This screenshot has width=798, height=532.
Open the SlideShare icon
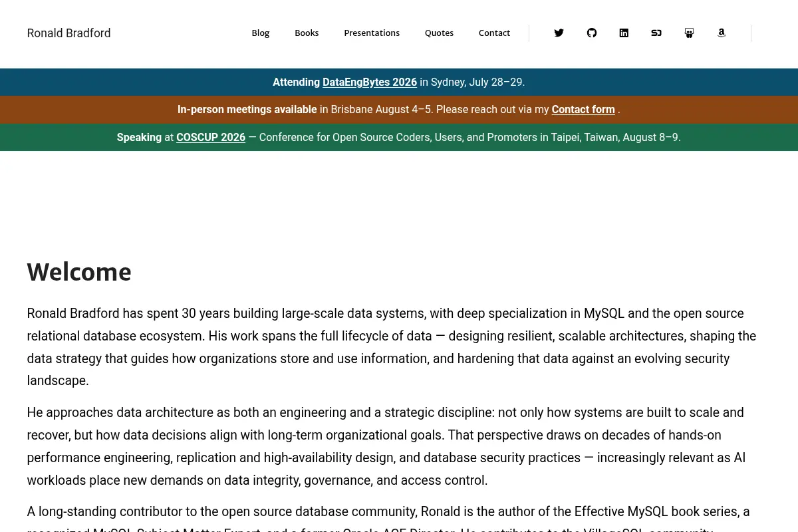pos(689,33)
